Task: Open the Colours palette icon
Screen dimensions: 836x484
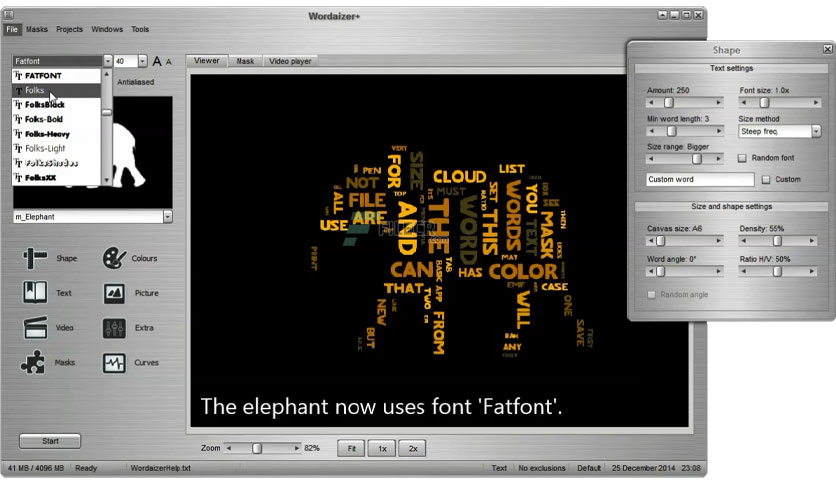Action: point(114,258)
